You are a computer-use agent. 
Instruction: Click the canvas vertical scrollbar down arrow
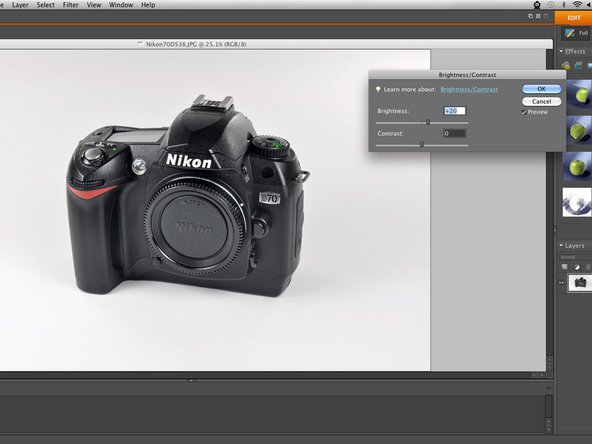549,367
